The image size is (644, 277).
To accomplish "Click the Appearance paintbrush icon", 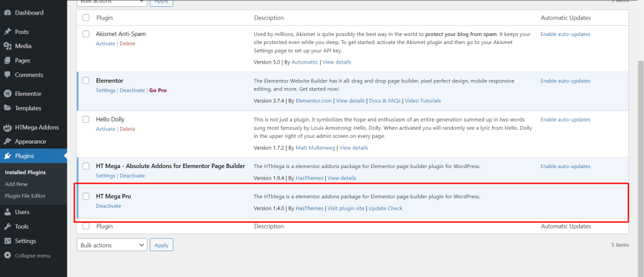I will coord(8,142).
